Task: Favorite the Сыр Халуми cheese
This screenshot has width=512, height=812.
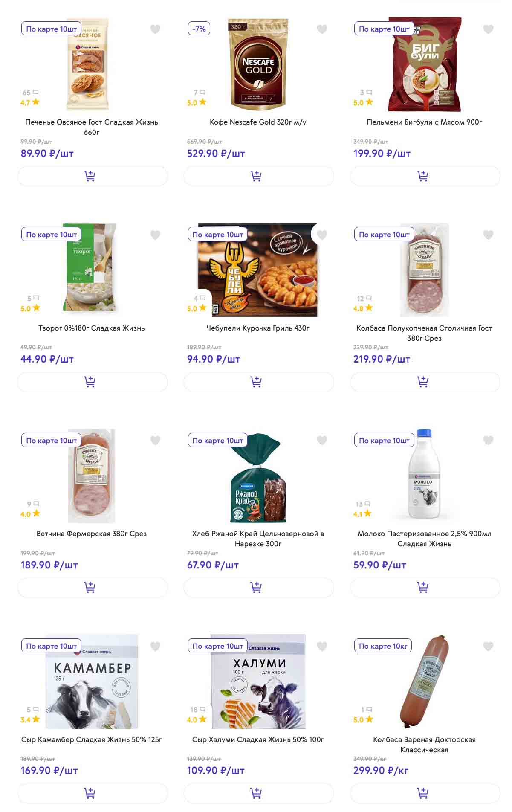Action: (322, 646)
